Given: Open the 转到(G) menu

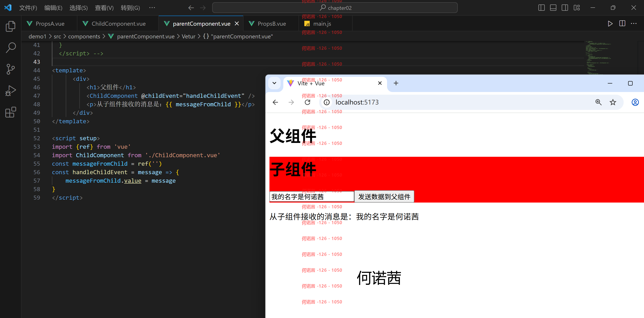Looking at the screenshot, I should coord(130,8).
